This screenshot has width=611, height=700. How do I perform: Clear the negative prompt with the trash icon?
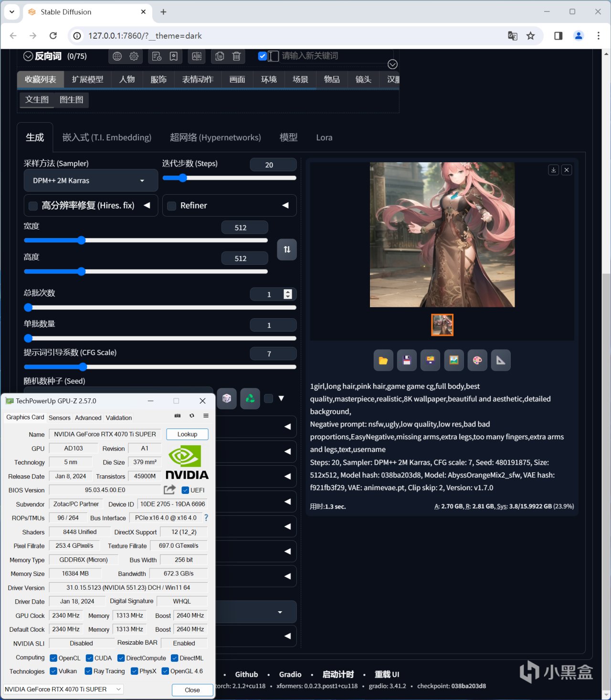point(236,56)
